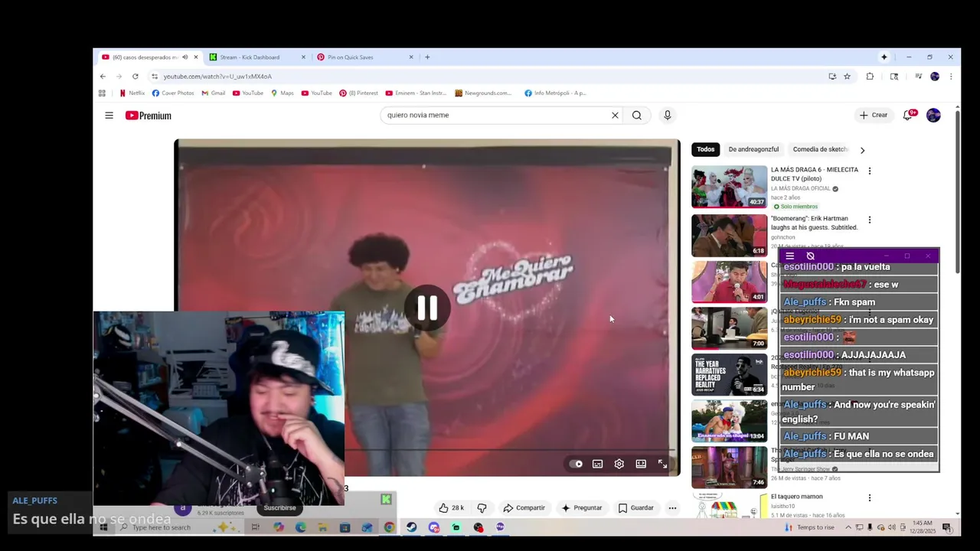Screen dimensions: 980x551
Task: Click in the YouTube search field
Action: coord(496,116)
